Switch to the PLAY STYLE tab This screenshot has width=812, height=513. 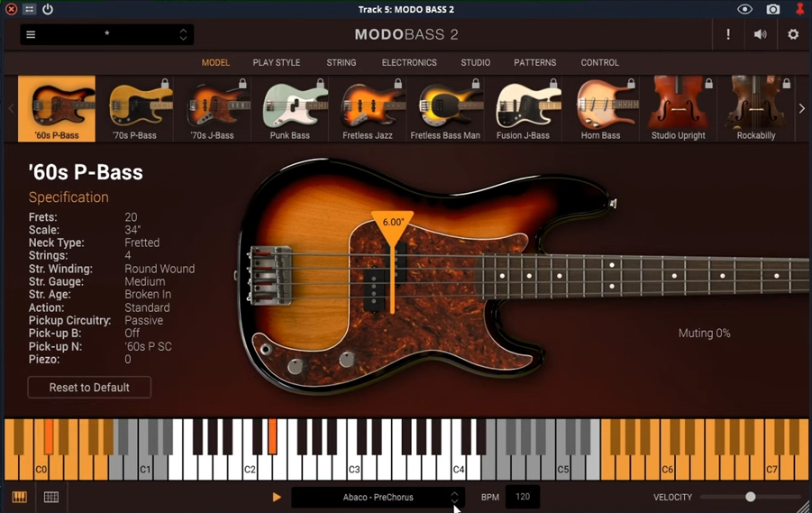coord(277,63)
